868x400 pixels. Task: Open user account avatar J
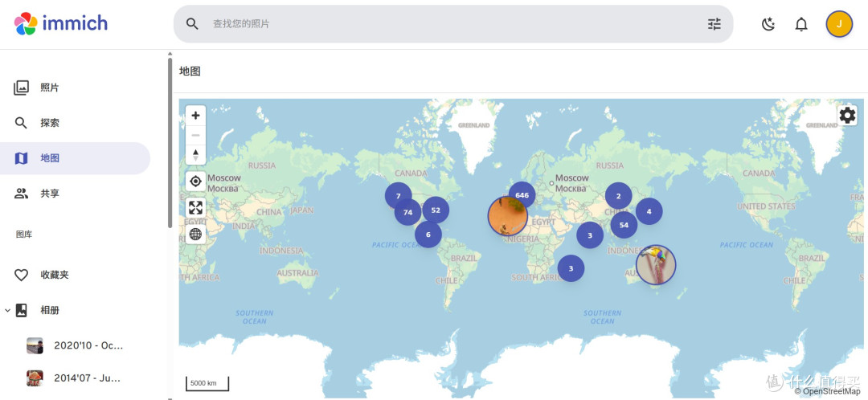pos(839,24)
